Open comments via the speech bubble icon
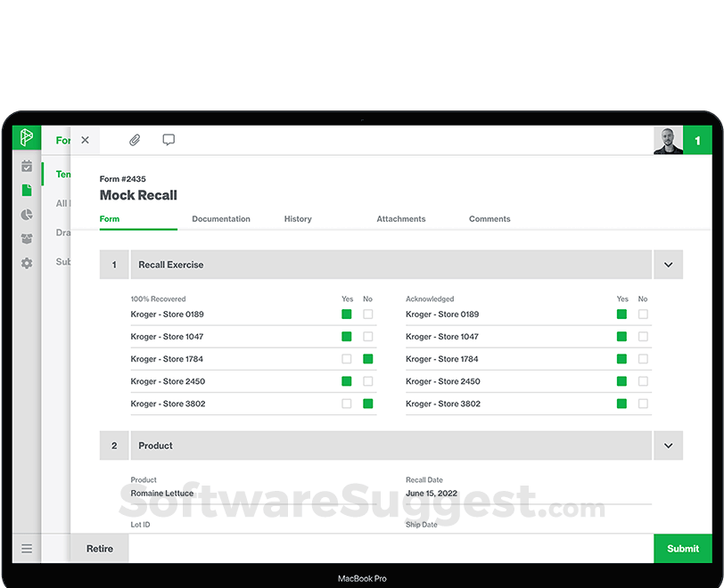The width and height of the screenshot is (724, 588). point(169,140)
